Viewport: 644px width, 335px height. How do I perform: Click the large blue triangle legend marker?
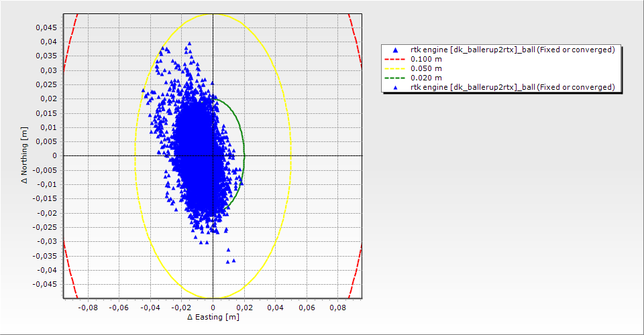coord(396,50)
